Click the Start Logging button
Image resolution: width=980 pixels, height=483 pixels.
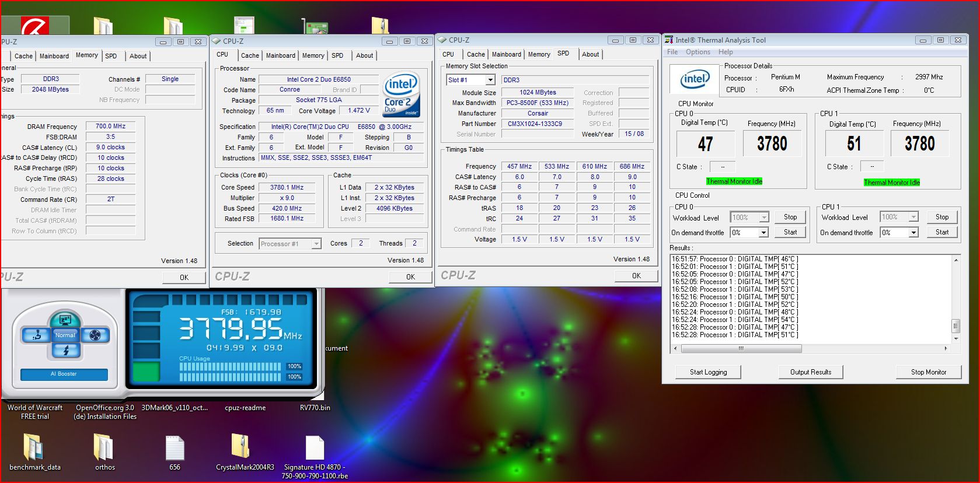click(x=708, y=372)
